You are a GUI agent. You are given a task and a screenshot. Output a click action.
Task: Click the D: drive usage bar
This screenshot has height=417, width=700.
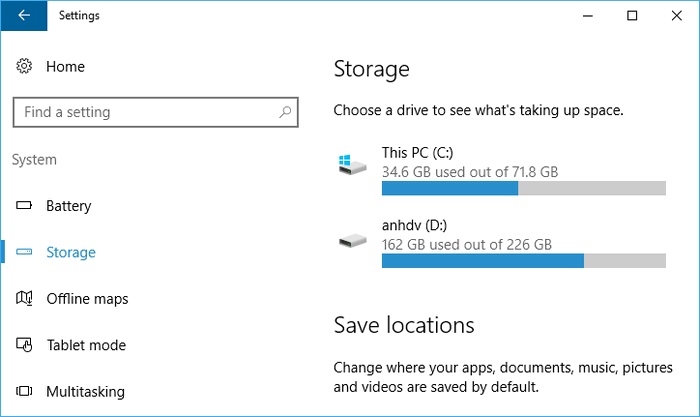523,261
